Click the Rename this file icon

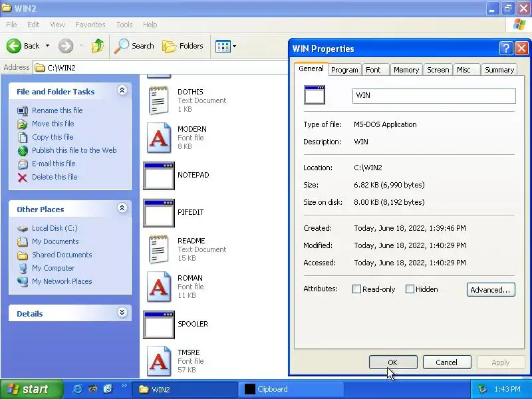tap(23, 110)
